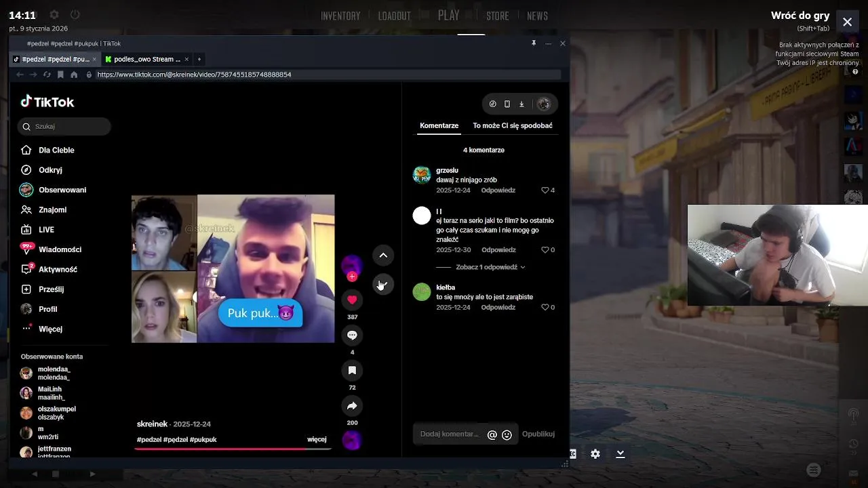Click the download desktop app icon
Viewport: 868px width, 488px height.
pyautogui.click(x=521, y=104)
